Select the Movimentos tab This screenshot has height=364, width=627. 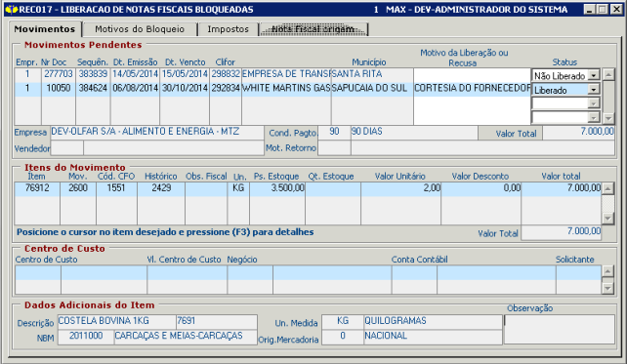tap(45, 29)
